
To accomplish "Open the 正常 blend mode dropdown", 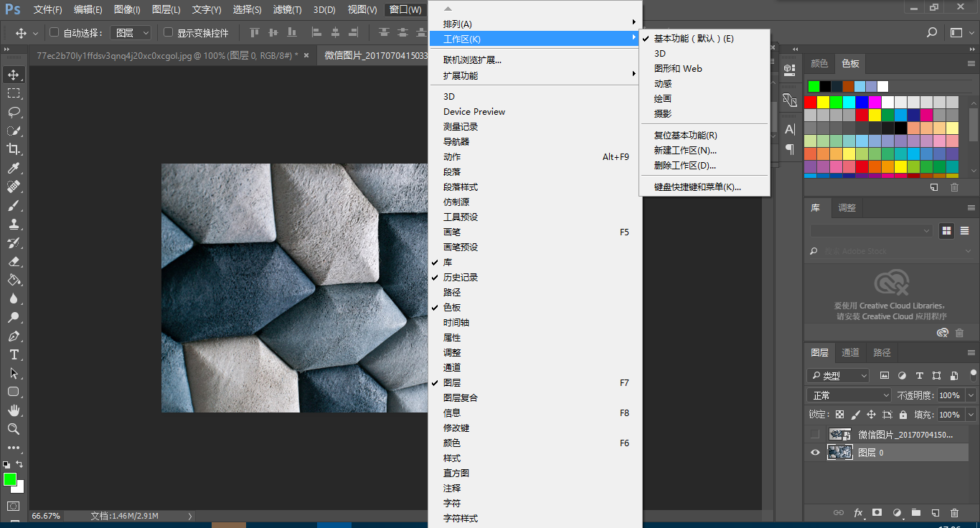I will 849,395.
